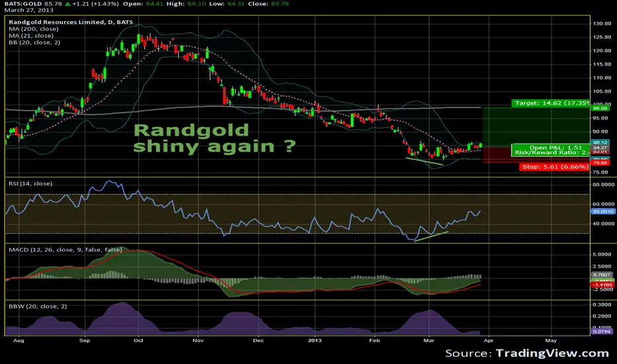
Task: Click the 2013 label on time axis
Action: tap(315, 340)
